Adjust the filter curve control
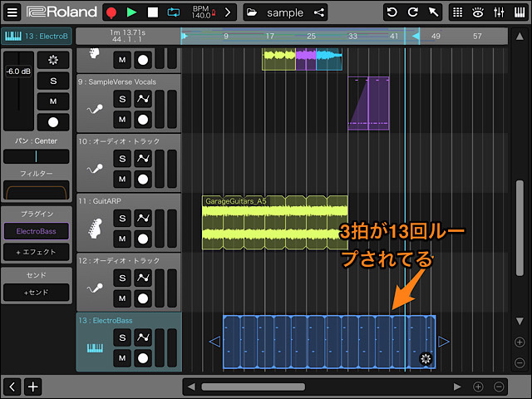The height and width of the screenshot is (399, 532). click(36, 190)
